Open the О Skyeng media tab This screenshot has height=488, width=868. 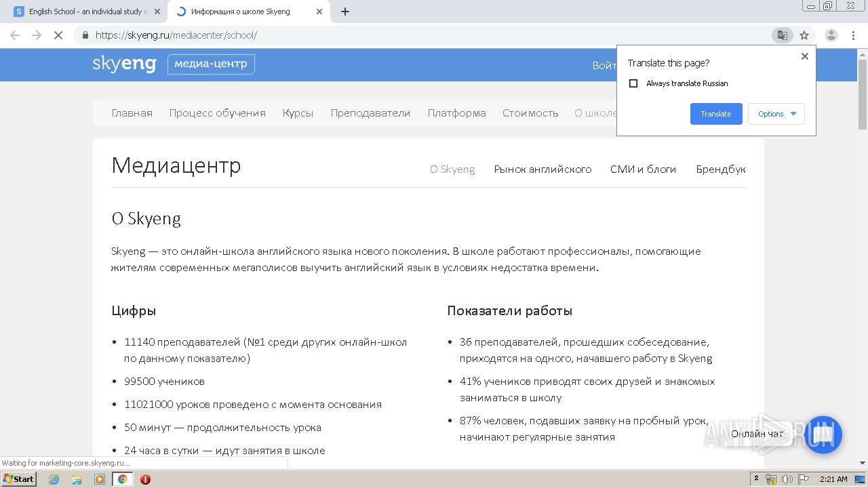452,169
